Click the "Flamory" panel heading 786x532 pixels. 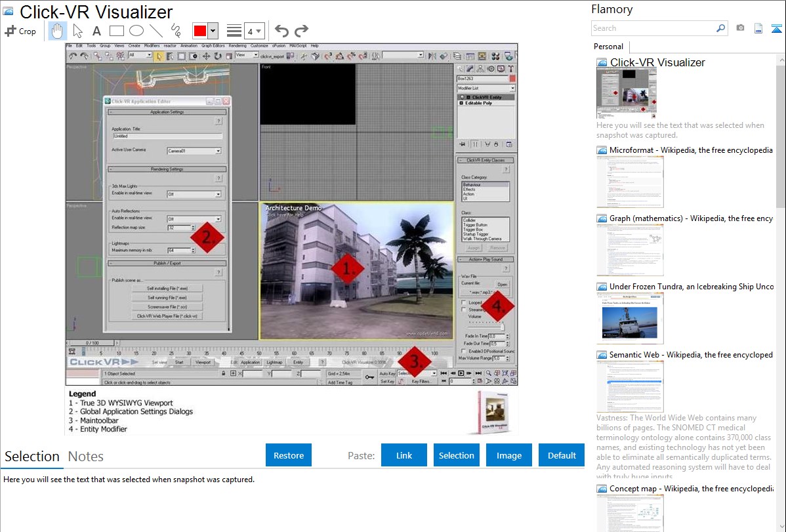(611, 9)
